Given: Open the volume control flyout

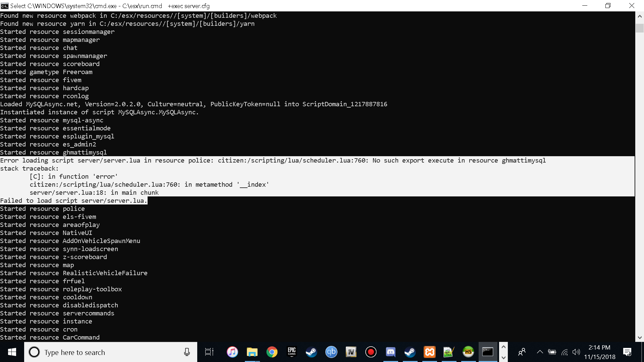Looking at the screenshot, I should (x=576, y=352).
